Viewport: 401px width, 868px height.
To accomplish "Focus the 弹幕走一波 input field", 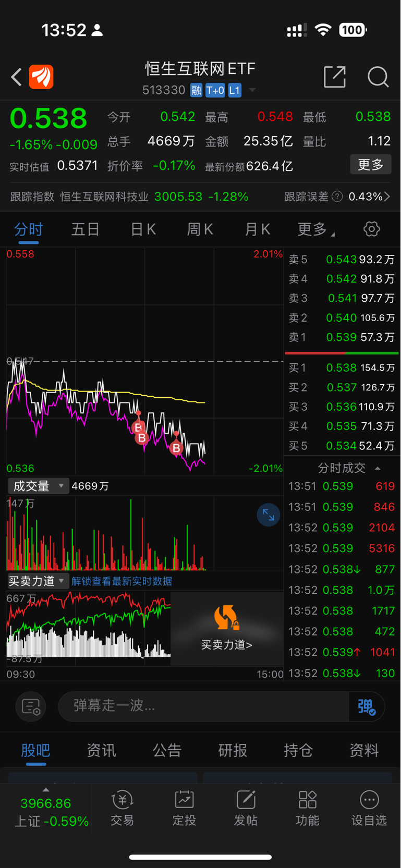I will (204, 706).
